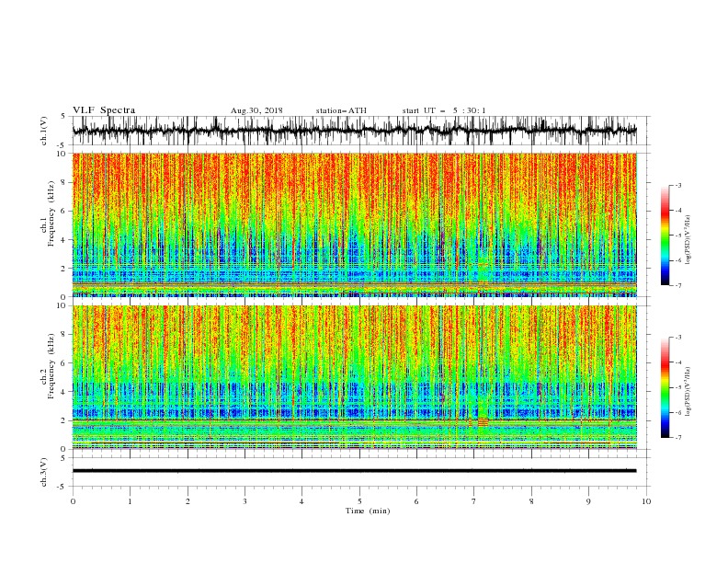
Task: Click ch.1 colorbar 'log(PSD)(V²/Hz)' label
Action: tap(688, 240)
